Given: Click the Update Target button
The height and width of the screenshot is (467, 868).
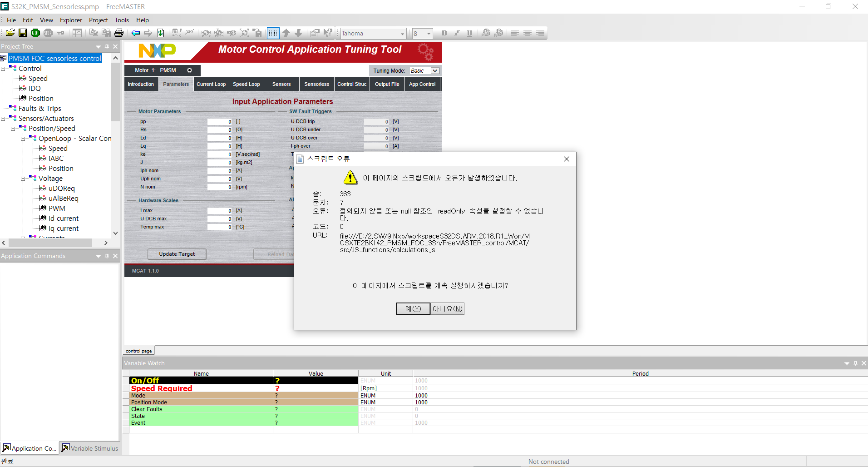Looking at the screenshot, I should (x=177, y=254).
